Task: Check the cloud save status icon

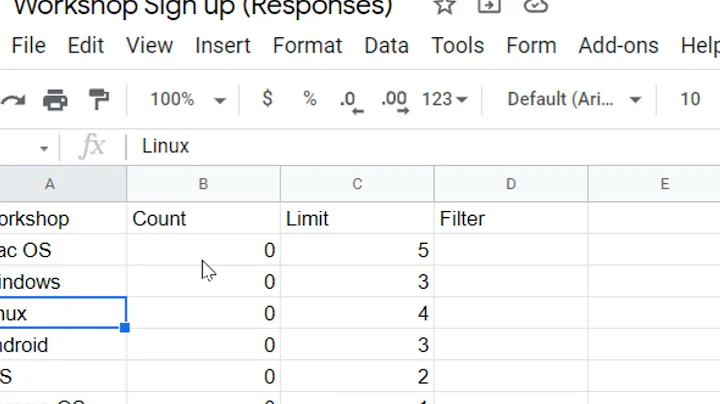Action: click(536, 7)
